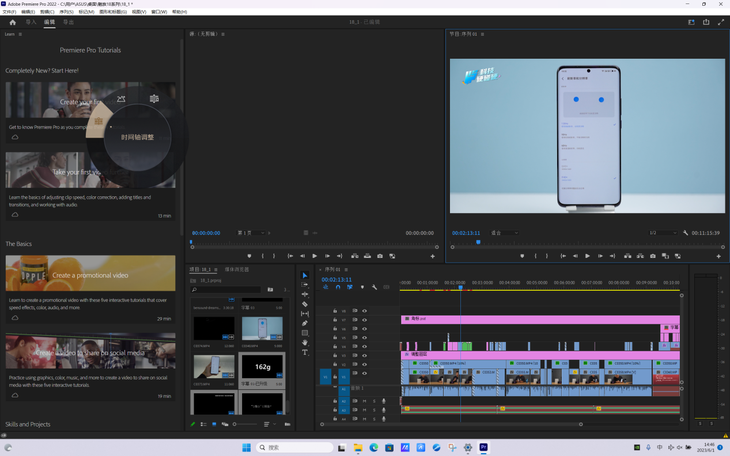Open the share on social media video tutorial

90,351
